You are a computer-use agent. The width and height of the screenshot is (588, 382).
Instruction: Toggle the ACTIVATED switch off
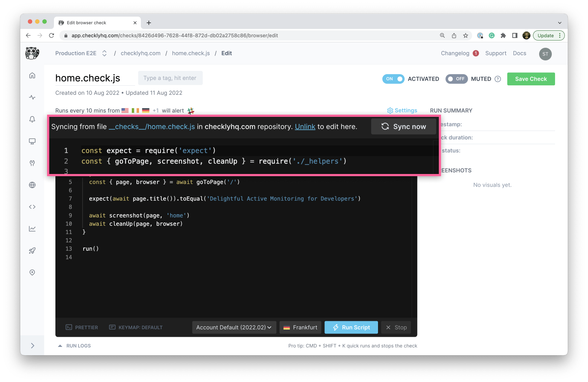pyautogui.click(x=393, y=79)
